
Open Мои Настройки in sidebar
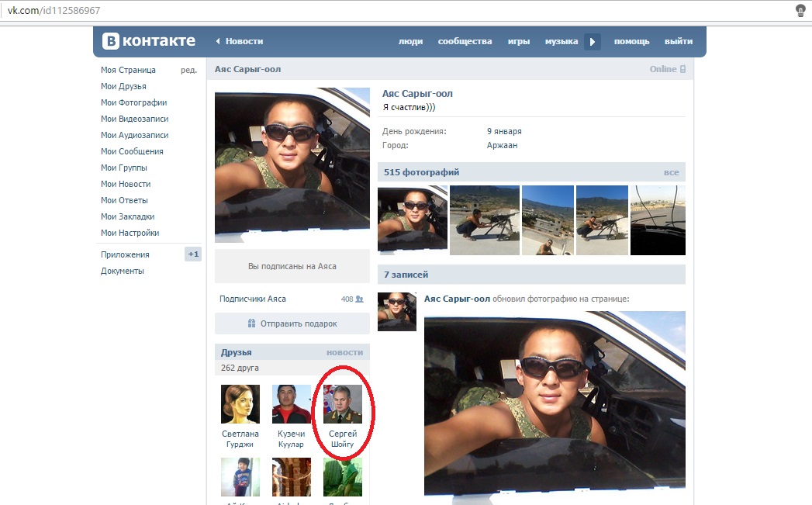coord(130,233)
